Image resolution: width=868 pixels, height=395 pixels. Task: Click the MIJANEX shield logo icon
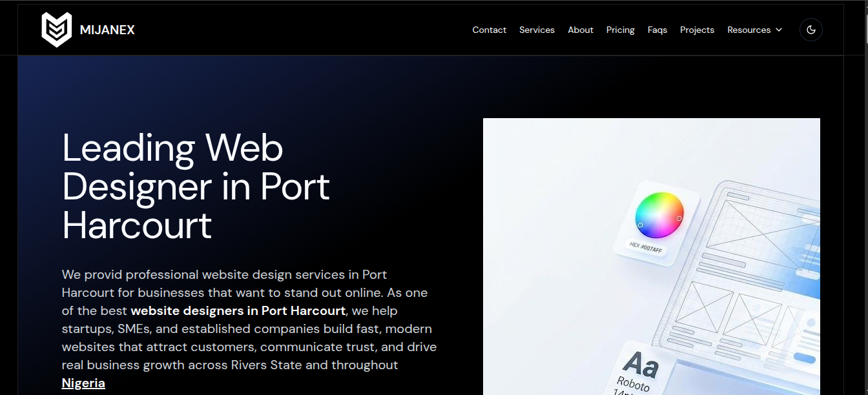pyautogui.click(x=56, y=29)
